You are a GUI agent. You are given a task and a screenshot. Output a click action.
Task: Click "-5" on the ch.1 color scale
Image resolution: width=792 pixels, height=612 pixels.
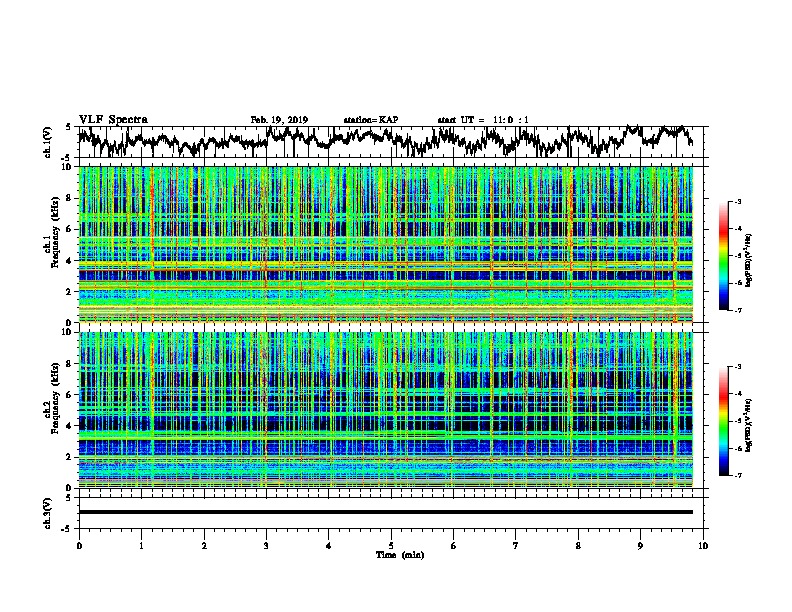[738, 256]
